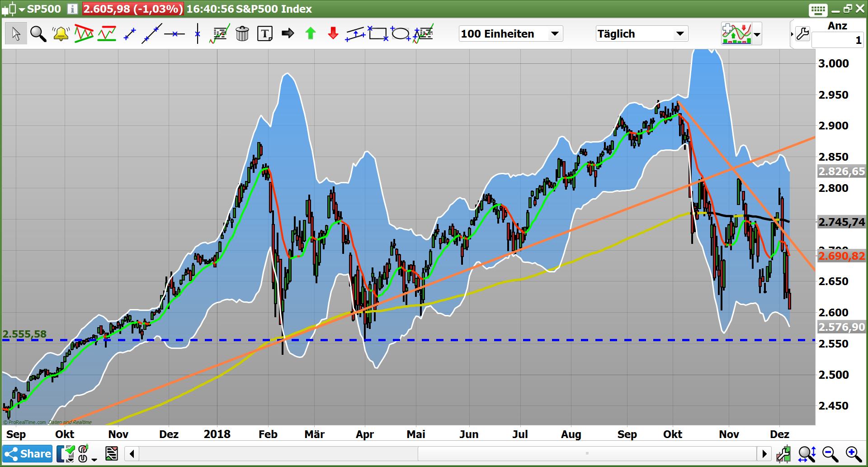Open the chart with list indicator tool

click(x=220, y=34)
